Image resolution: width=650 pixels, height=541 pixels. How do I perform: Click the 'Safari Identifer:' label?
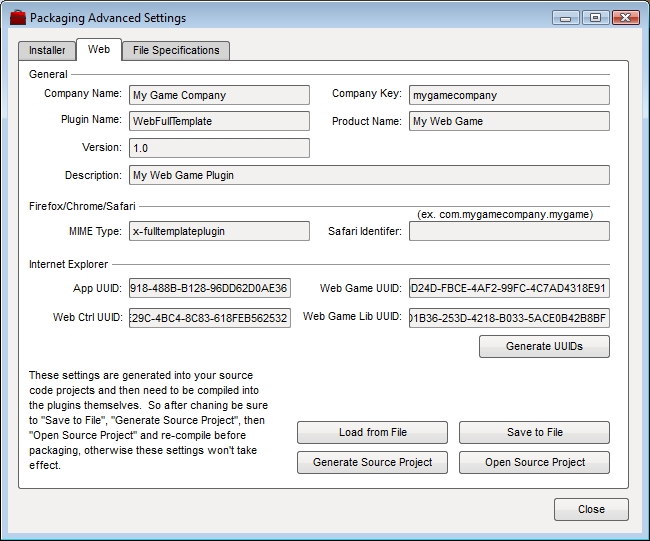tap(365, 231)
